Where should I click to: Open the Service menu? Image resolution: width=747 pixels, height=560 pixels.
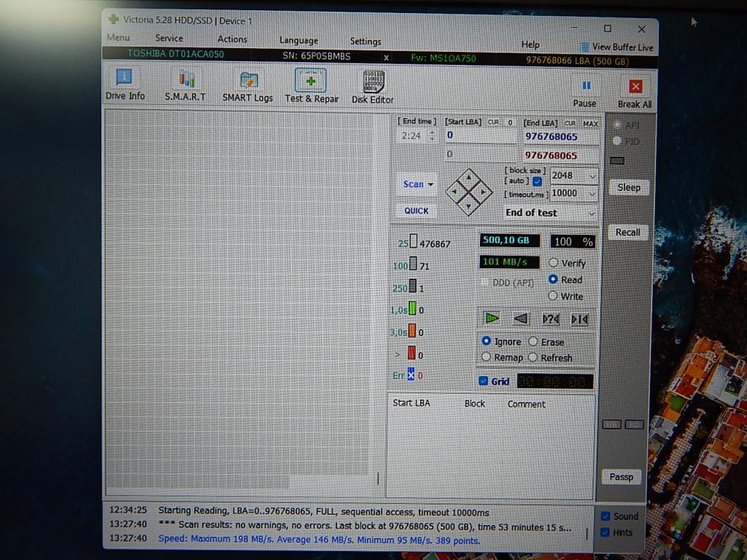[169, 39]
